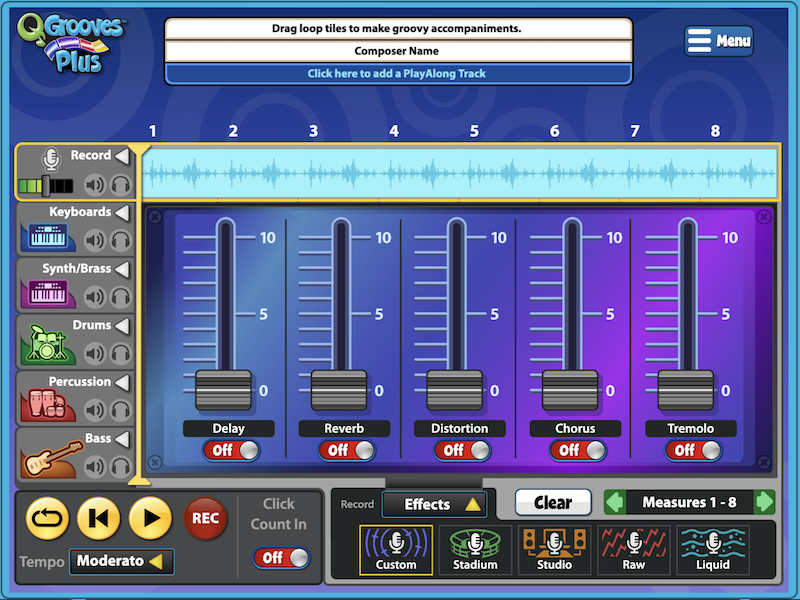Go to next measures with right arrow
This screenshot has height=600, width=800.
[764, 503]
